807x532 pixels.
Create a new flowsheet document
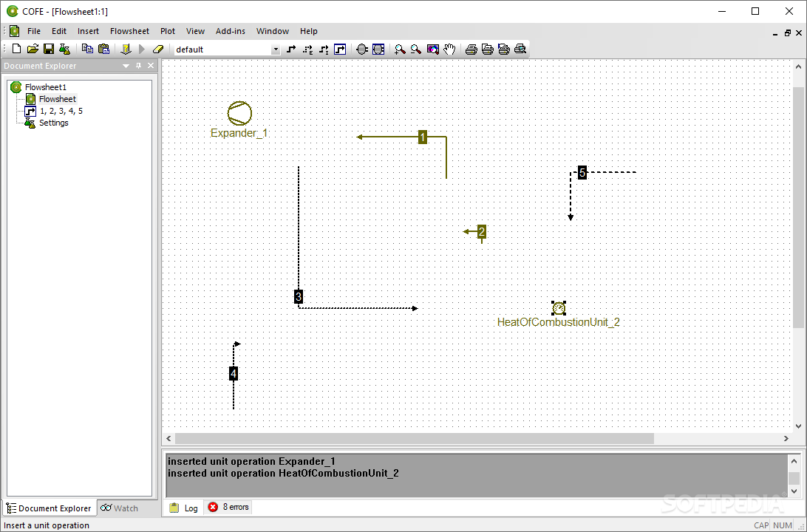[16, 49]
